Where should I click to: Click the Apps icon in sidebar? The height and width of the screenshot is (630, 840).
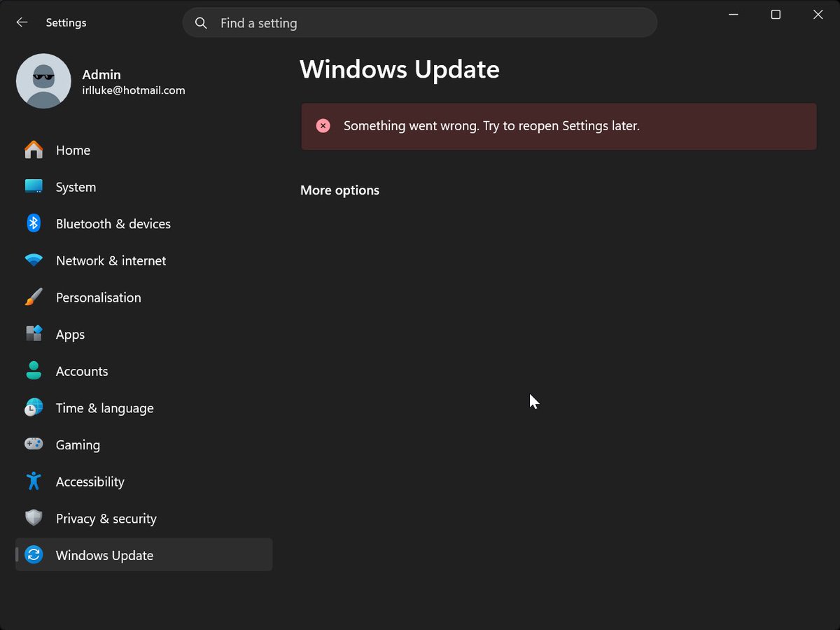[34, 334]
